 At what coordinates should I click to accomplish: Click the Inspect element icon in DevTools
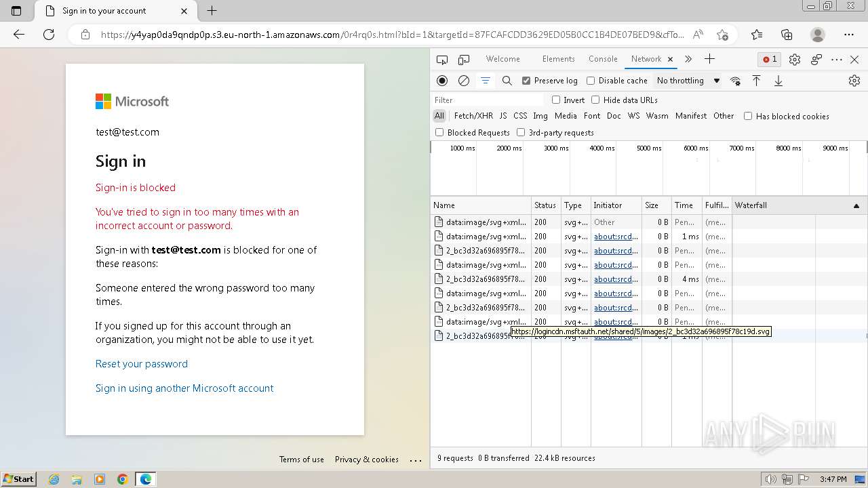[x=442, y=60]
